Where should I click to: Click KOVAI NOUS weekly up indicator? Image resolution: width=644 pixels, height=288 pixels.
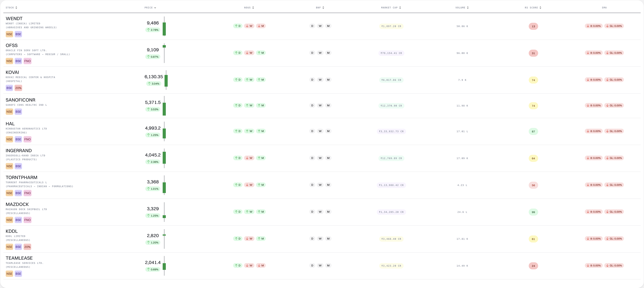249,80
